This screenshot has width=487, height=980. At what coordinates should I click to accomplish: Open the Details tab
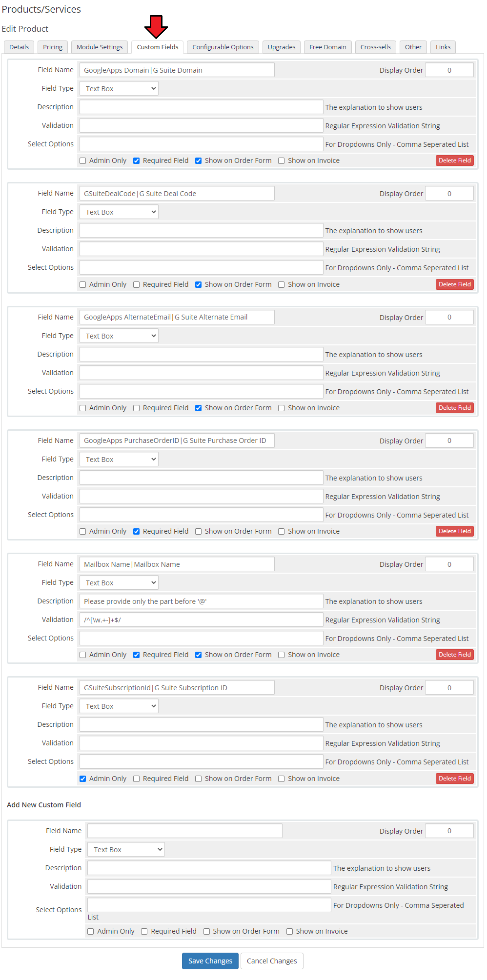19,47
